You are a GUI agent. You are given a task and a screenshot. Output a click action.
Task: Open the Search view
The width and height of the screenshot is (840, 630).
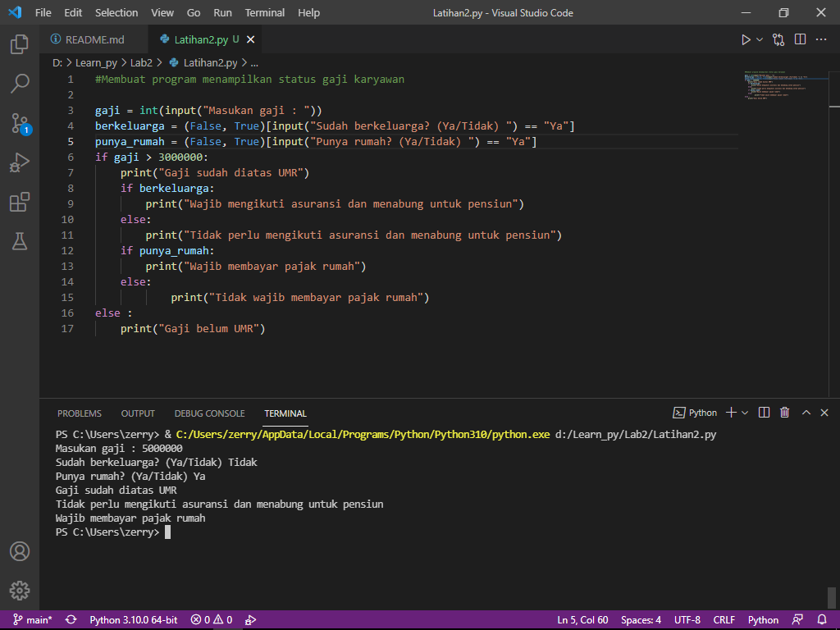pos(19,84)
